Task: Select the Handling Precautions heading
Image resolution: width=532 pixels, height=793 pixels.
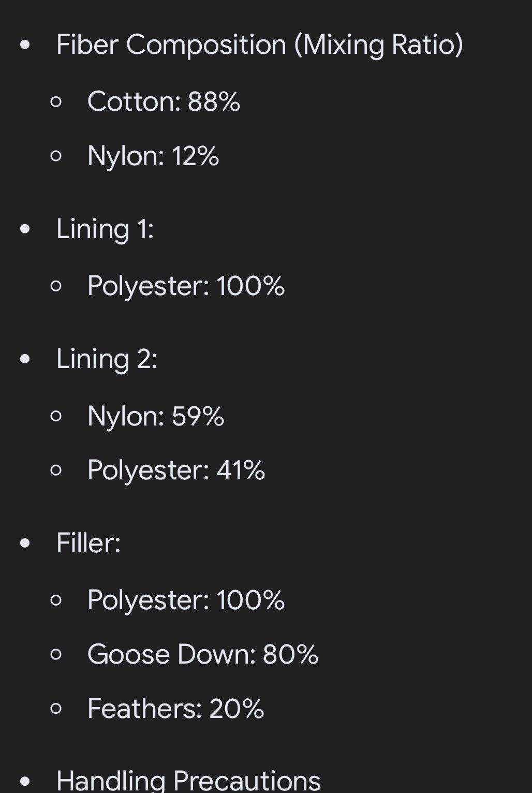Action: [x=188, y=781]
